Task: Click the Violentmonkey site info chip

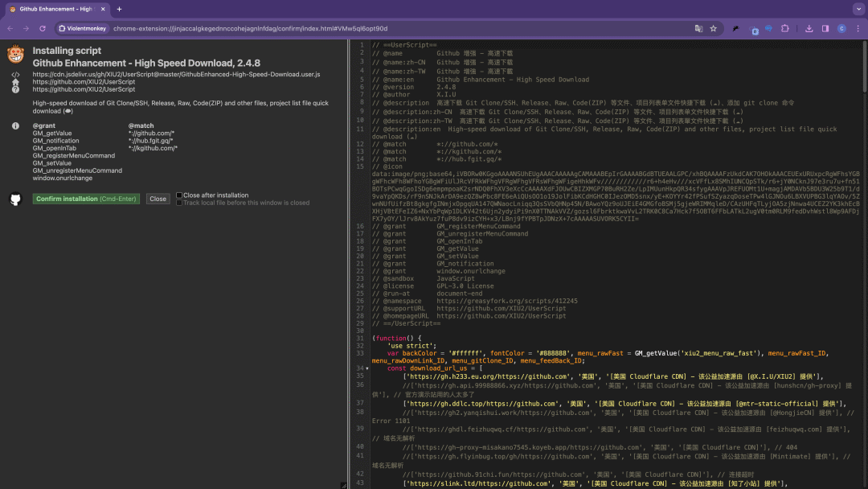Action: [83, 28]
